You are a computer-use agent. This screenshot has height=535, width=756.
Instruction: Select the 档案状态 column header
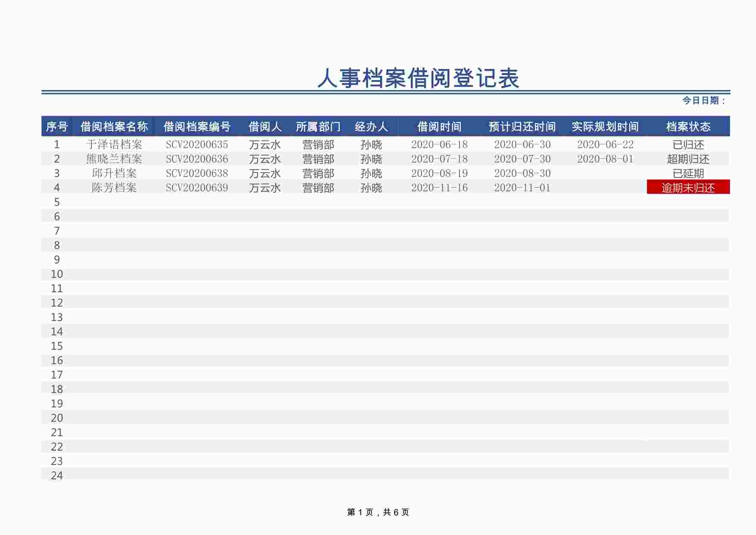(688, 127)
